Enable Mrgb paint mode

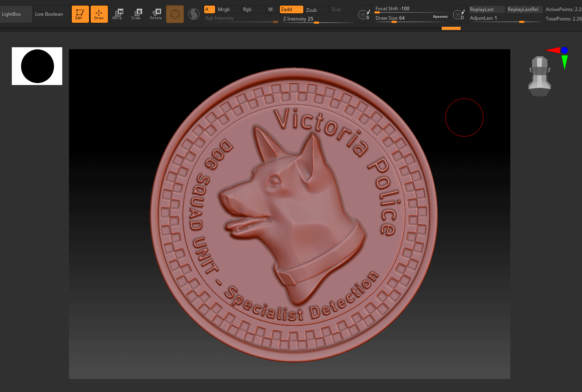click(228, 9)
